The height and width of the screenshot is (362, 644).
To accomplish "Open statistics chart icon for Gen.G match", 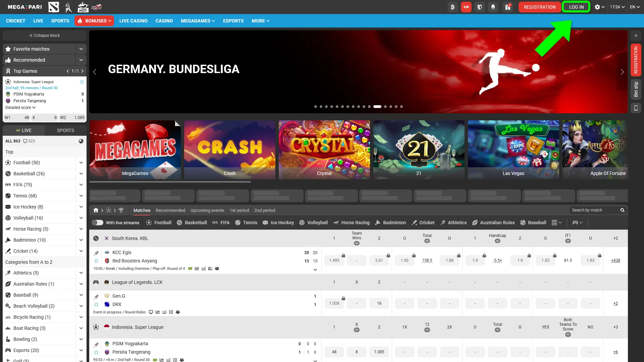I will tap(158, 312).
